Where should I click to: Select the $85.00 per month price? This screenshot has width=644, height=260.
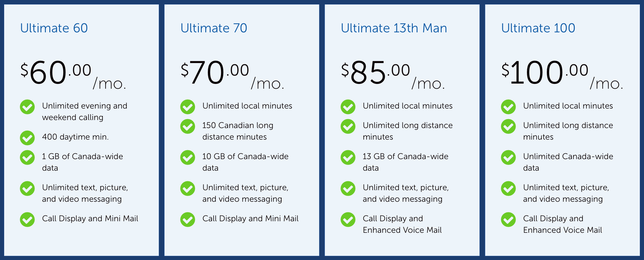pos(393,74)
